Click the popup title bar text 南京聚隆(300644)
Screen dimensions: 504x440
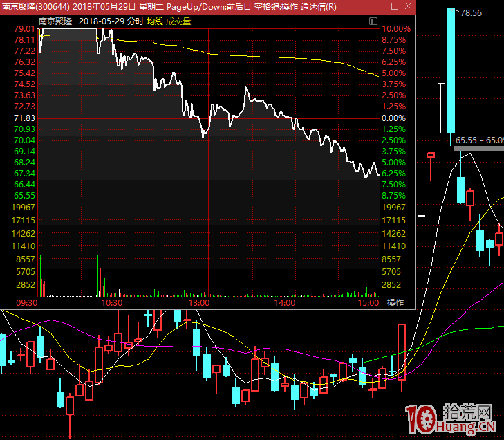[x=35, y=6]
